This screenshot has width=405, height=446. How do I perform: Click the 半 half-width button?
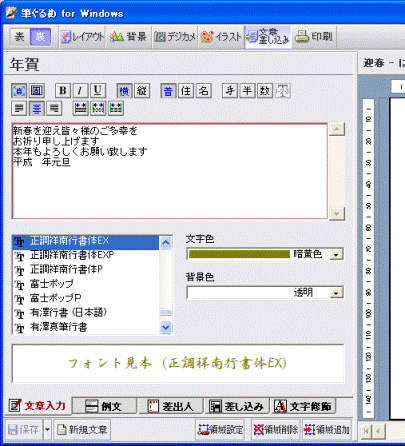click(x=247, y=91)
